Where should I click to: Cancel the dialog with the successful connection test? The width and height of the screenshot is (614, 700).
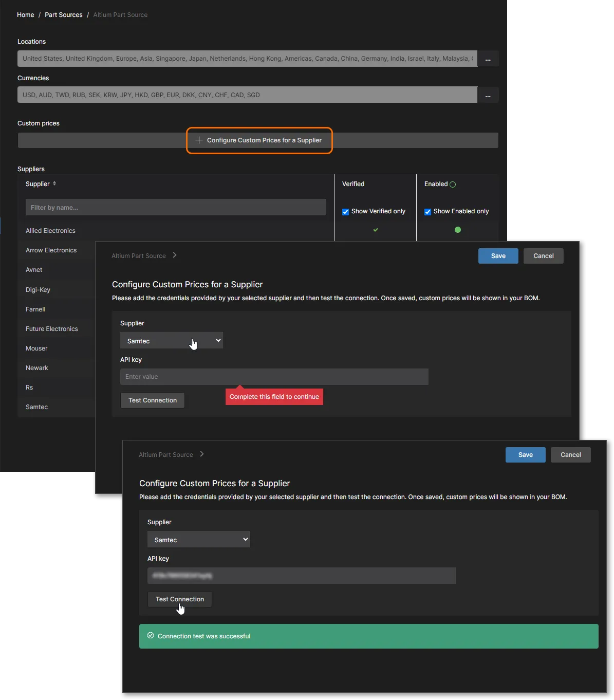pyautogui.click(x=571, y=455)
